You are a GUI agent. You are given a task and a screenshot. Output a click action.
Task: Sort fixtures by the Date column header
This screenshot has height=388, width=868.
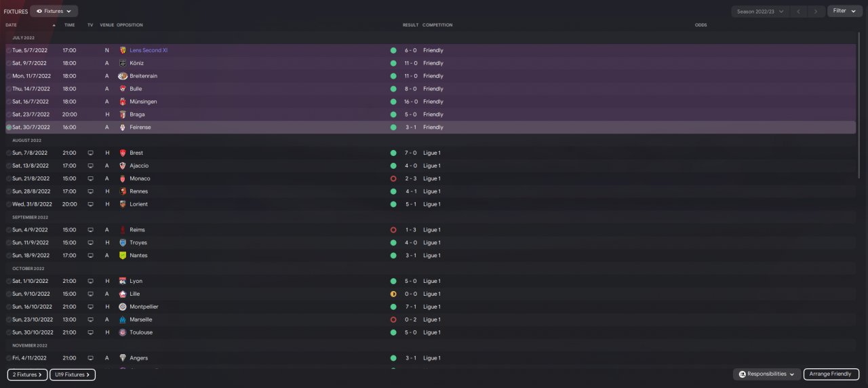12,25
